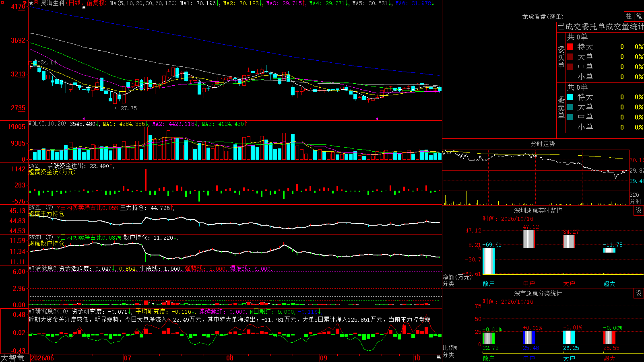644x362 pixels.
Task: Switch trade view to 笔 tick mode
Action: pos(639,16)
